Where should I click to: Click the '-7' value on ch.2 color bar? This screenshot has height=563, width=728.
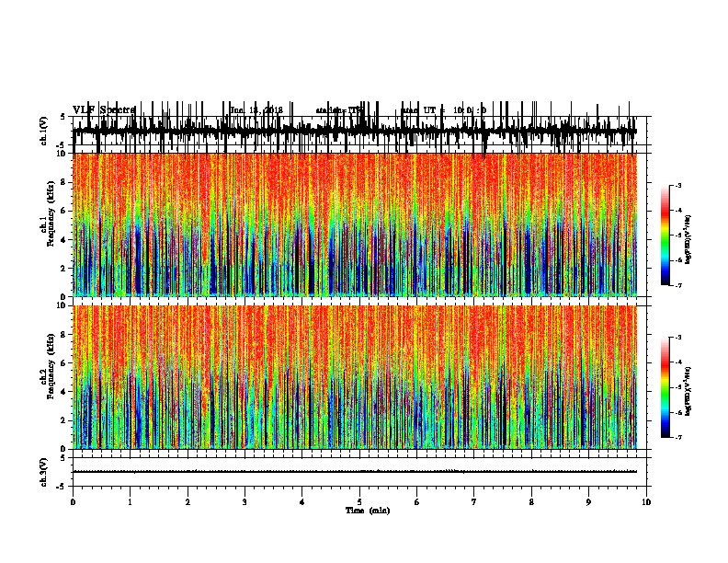coord(677,437)
